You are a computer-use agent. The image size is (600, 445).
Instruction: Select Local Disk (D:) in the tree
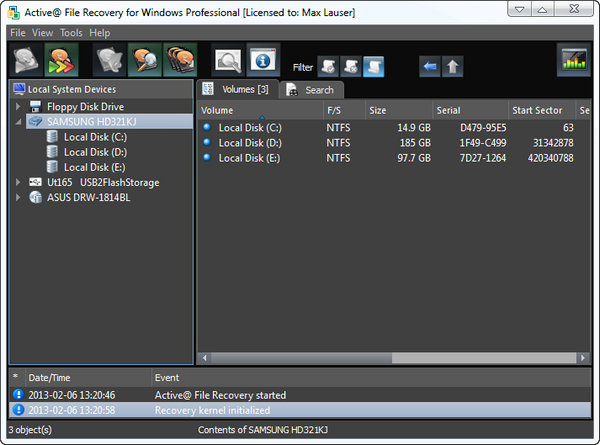click(87, 152)
